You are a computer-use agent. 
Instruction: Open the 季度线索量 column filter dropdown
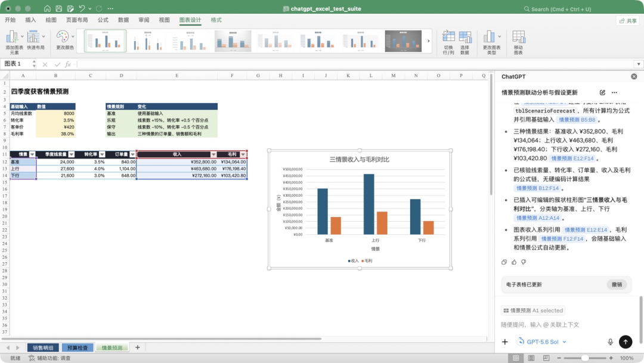click(x=72, y=154)
